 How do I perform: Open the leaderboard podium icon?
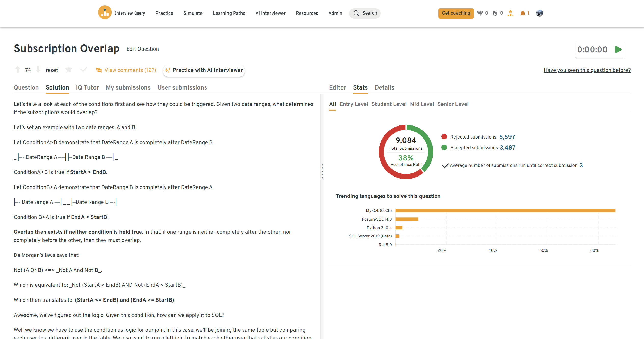[510, 13]
